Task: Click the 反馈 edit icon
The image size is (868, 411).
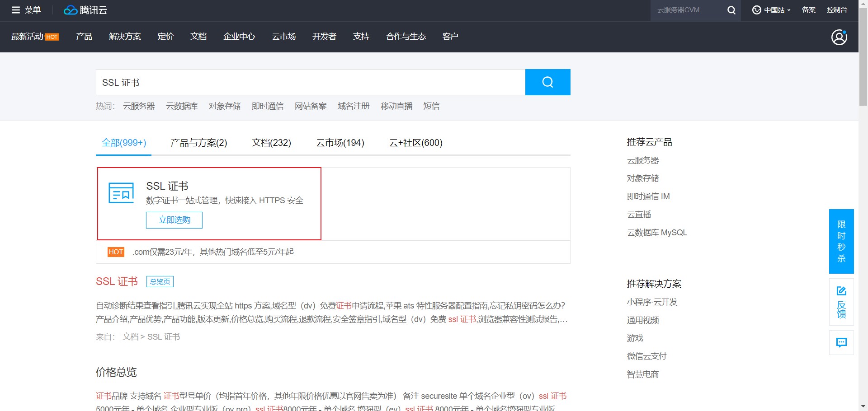Action: pyautogui.click(x=841, y=291)
